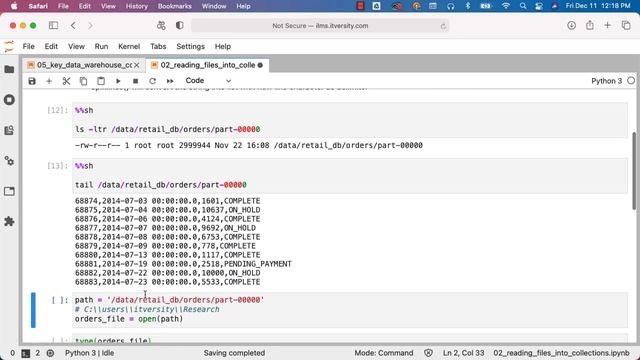Cut selected cells with scissors icon
Viewport: 640px width, 360px height.
click(x=66, y=81)
